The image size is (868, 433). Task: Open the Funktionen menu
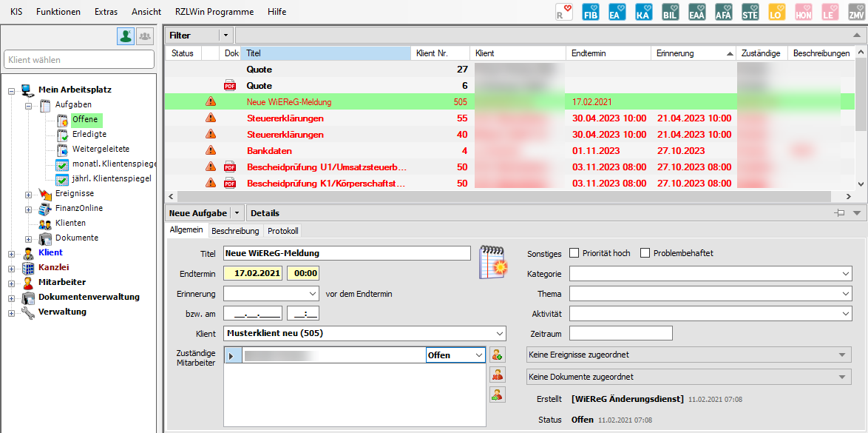[58, 12]
